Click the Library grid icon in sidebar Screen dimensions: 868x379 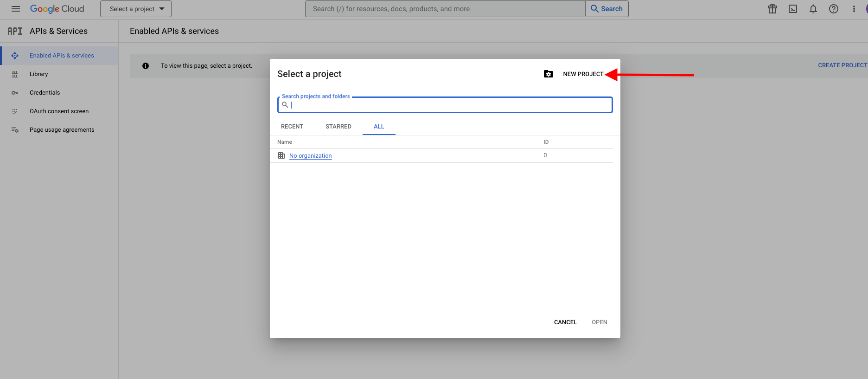point(15,74)
